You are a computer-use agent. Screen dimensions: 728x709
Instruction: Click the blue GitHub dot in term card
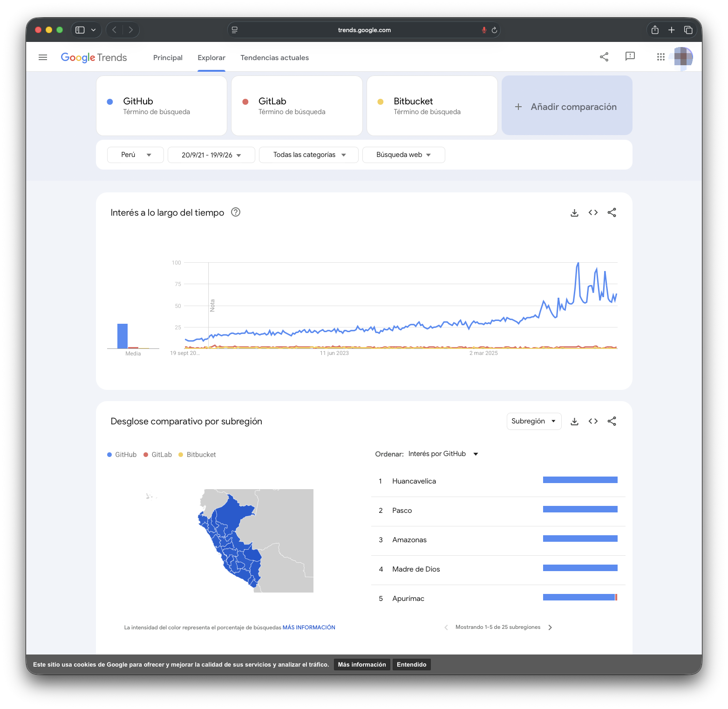point(110,102)
